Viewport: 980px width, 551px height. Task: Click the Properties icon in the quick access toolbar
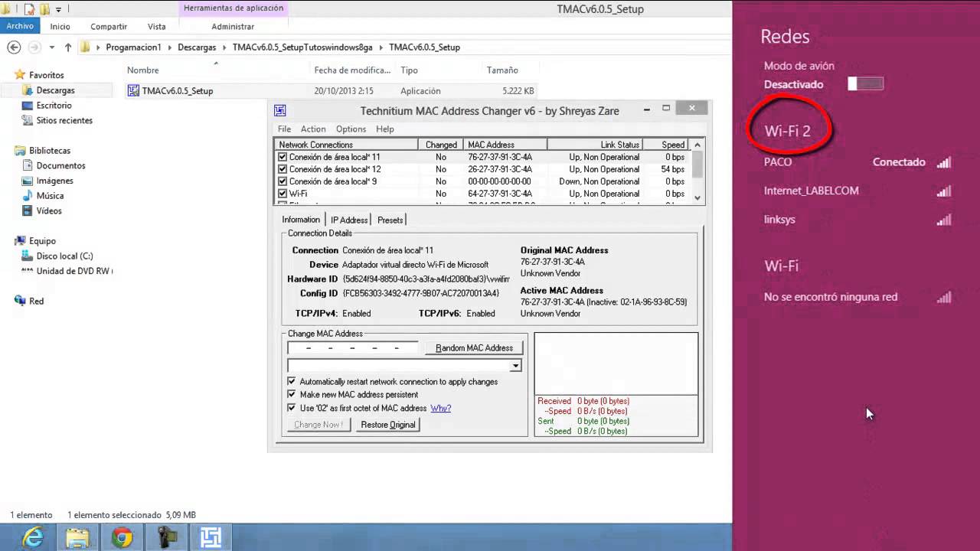click(x=28, y=9)
